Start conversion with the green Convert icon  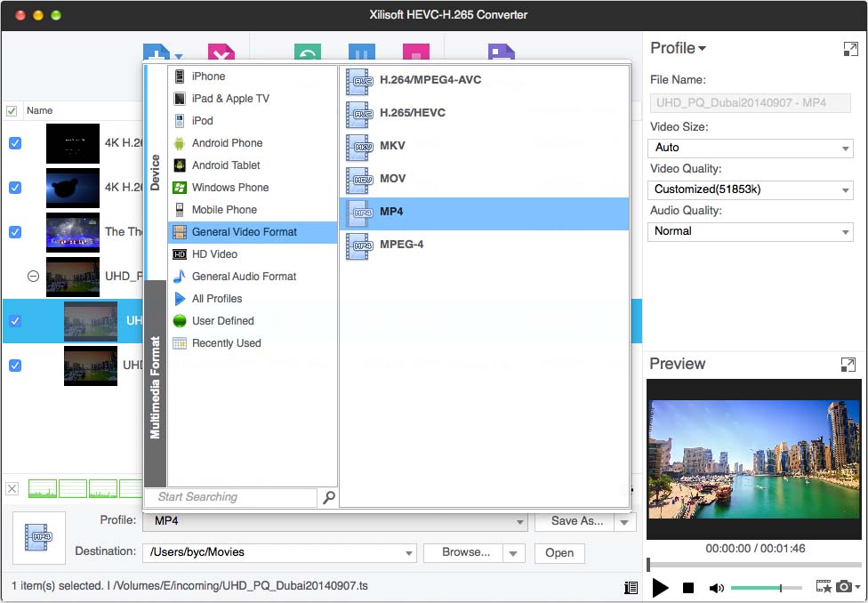[306, 52]
